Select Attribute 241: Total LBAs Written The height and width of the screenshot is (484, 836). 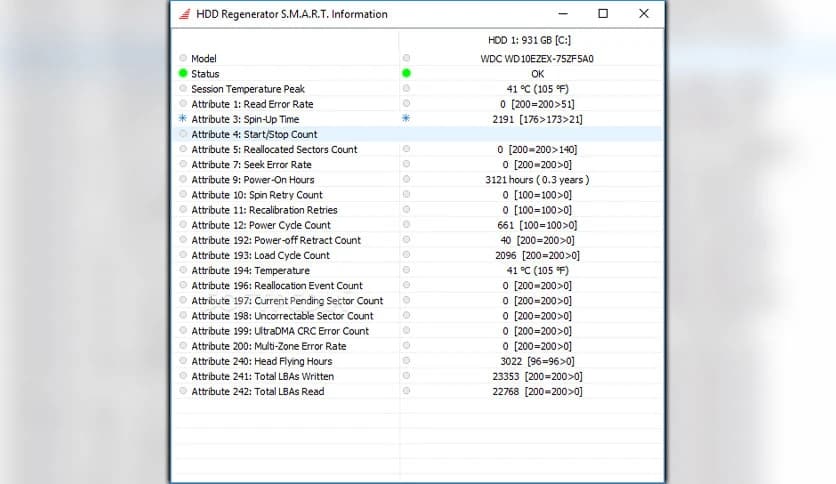pyautogui.click(x=263, y=376)
